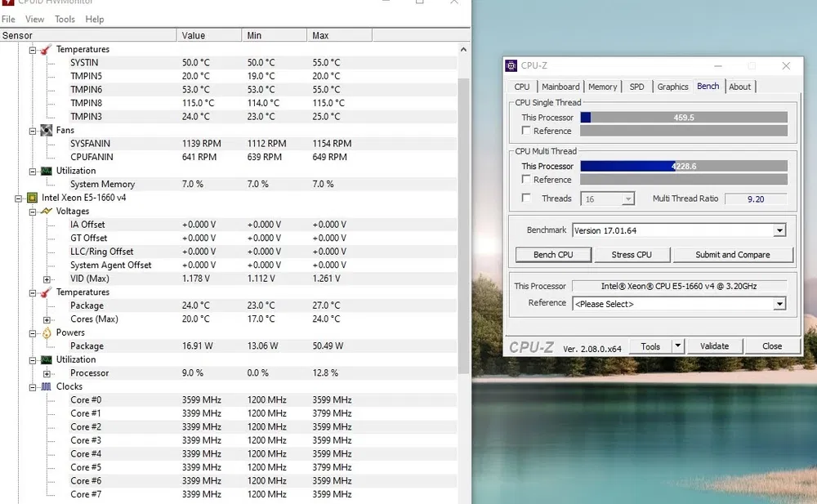Toggle Reference checkbox under CPU Multi Thread
Image resolution: width=817 pixels, height=504 pixels.
pyautogui.click(x=526, y=179)
